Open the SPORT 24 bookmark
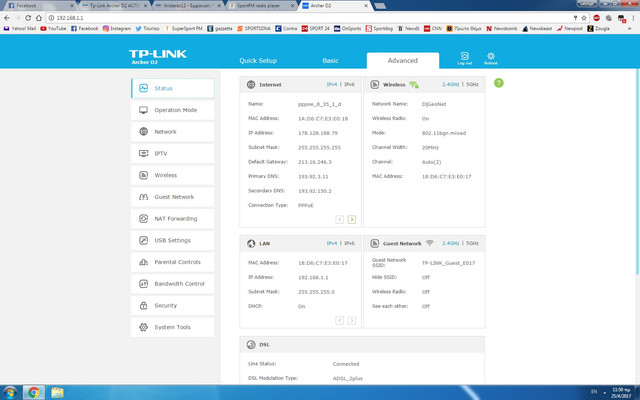Screen dimensions: 640x400 coord(316,29)
